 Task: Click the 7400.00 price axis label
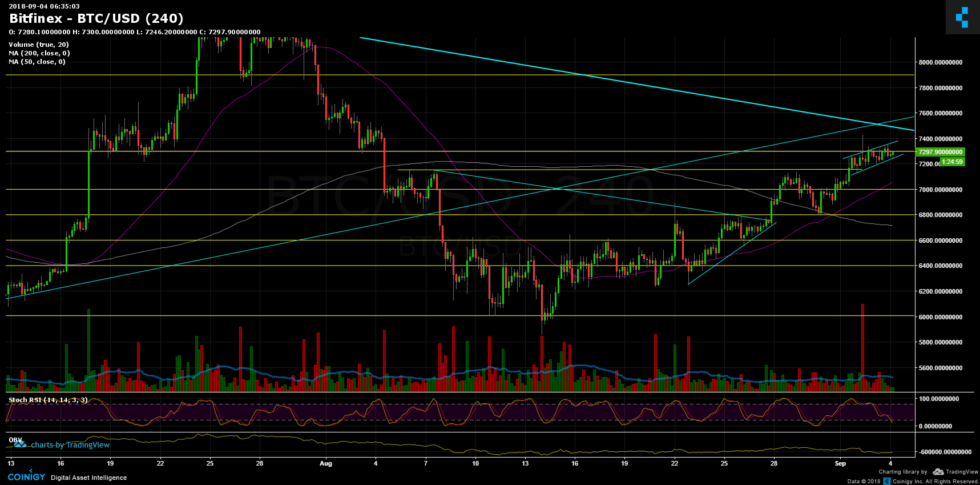click(x=941, y=139)
